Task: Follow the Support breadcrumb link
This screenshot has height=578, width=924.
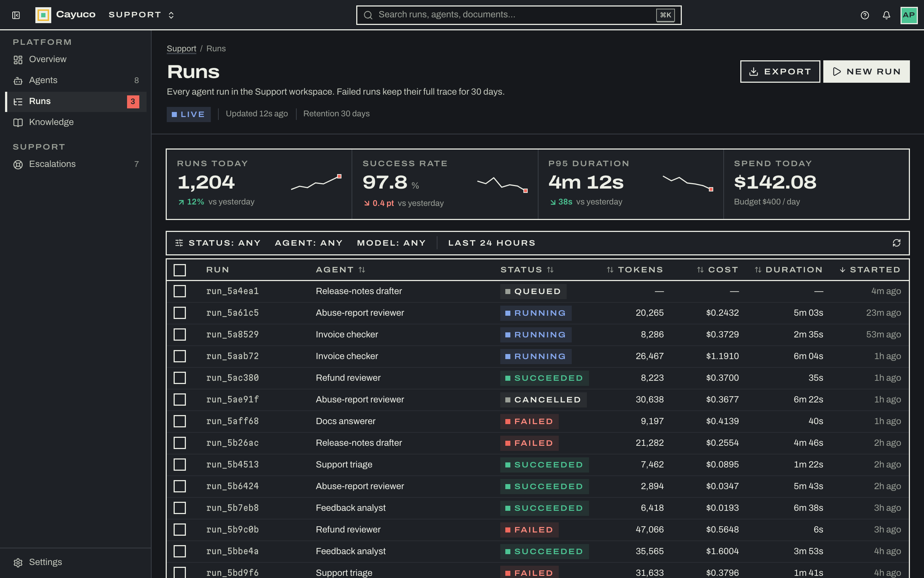Action: pyautogui.click(x=181, y=49)
